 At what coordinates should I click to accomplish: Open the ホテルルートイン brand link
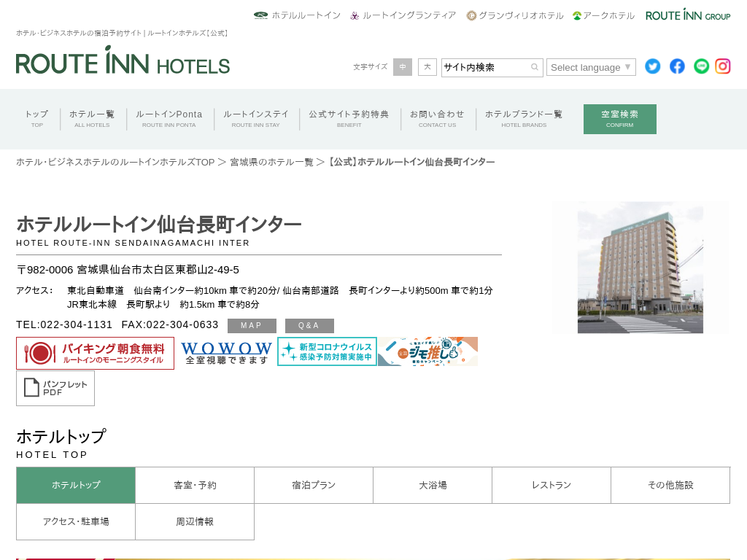[x=298, y=15]
